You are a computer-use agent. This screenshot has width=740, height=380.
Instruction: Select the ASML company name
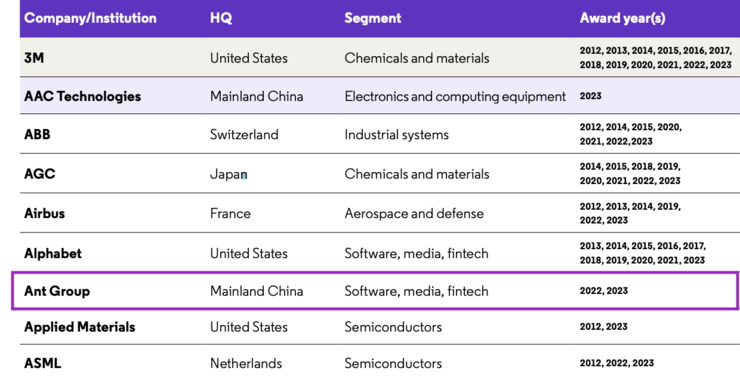pos(42,363)
